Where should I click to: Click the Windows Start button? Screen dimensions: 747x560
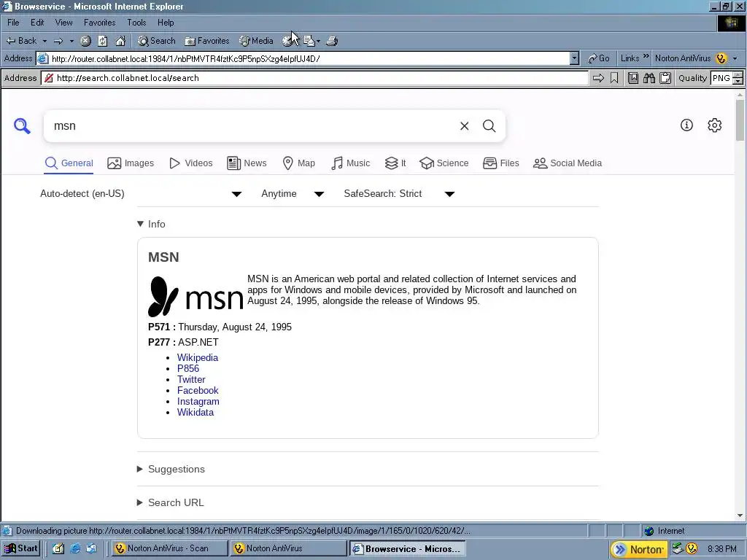(x=20, y=548)
